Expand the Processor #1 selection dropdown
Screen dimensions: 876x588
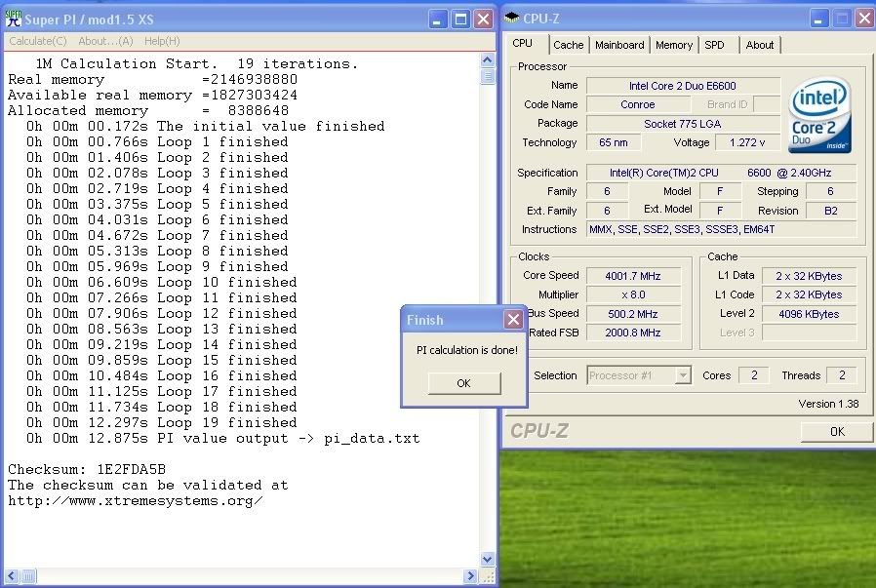[x=682, y=375]
